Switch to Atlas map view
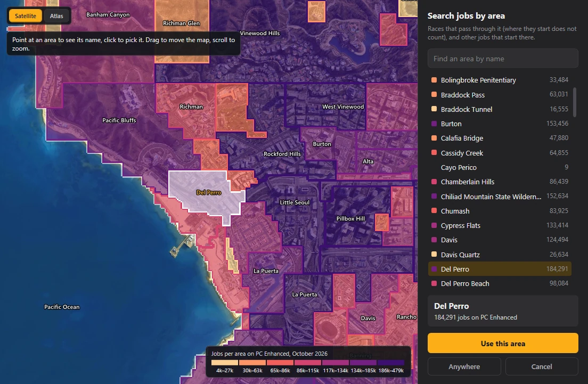588x384 pixels. [x=56, y=16]
